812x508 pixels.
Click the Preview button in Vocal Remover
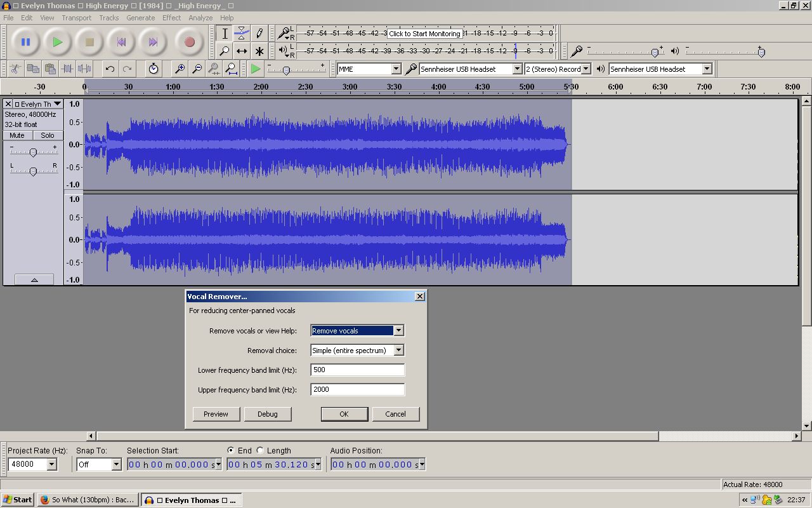[x=216, y=414]
